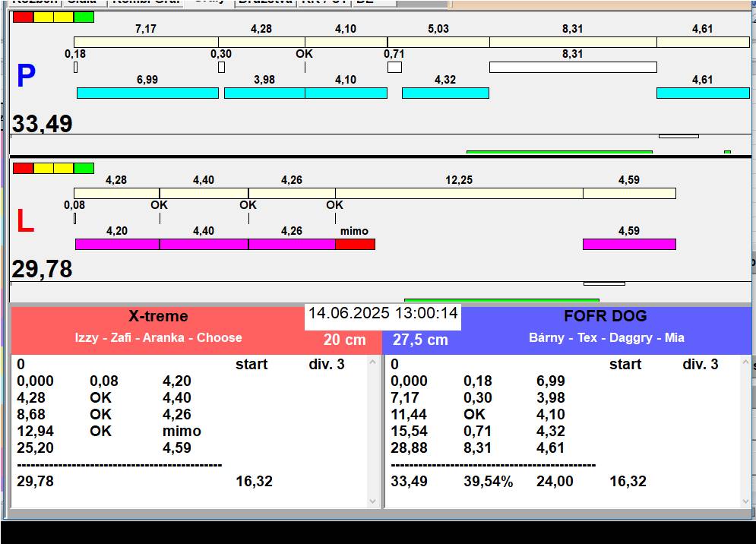Screen dimensions: 756x544
Task: Click the green start light in lane L
Action: [84, 168]
